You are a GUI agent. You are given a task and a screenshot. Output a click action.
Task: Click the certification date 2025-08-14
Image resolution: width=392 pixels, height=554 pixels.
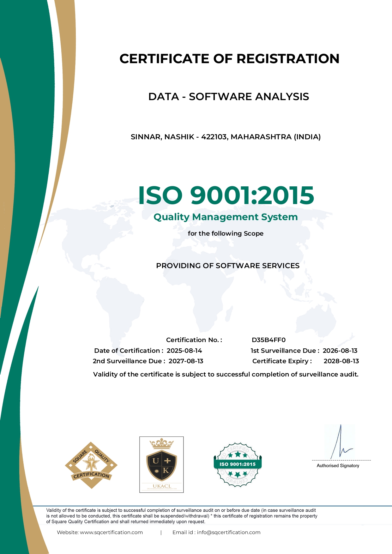click(x=184, y=351)
